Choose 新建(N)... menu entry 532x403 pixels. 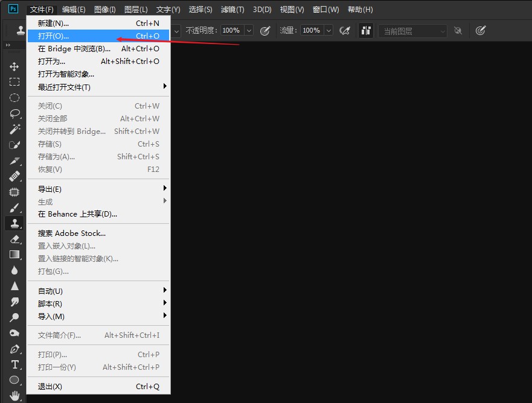[98, 23]
